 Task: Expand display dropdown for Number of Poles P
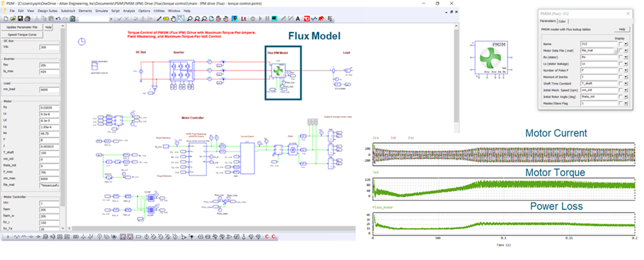(x=626, y=70)
